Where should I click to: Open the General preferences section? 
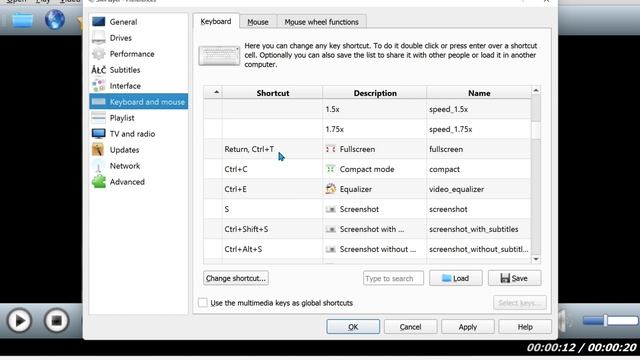coord(123,22)
